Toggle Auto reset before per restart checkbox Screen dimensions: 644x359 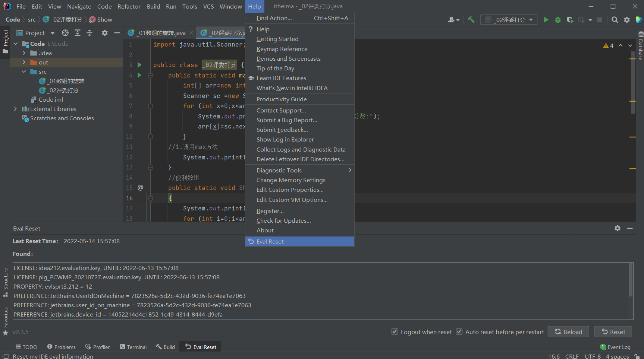click(x=459, y=331)
